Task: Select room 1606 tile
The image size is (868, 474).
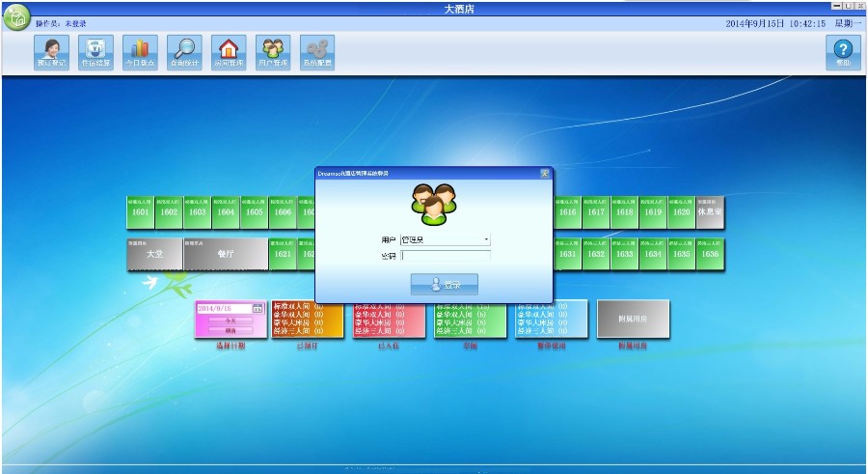Action: 283,212
